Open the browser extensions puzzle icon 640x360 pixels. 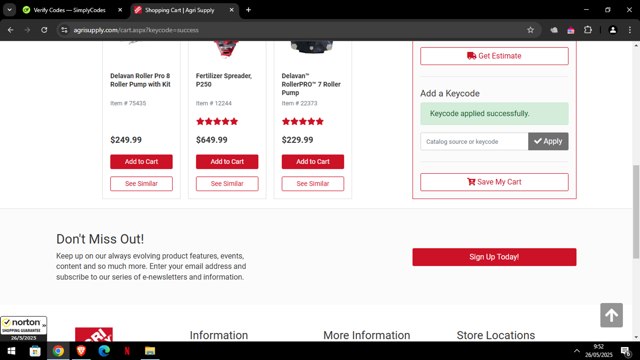pos(588,30)
